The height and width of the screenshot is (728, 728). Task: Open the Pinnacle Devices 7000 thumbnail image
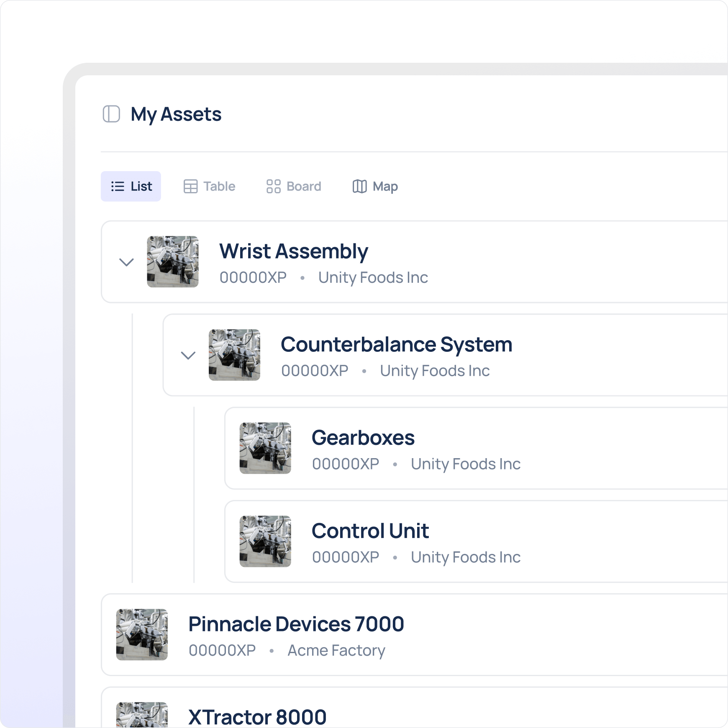click(142, 635)
